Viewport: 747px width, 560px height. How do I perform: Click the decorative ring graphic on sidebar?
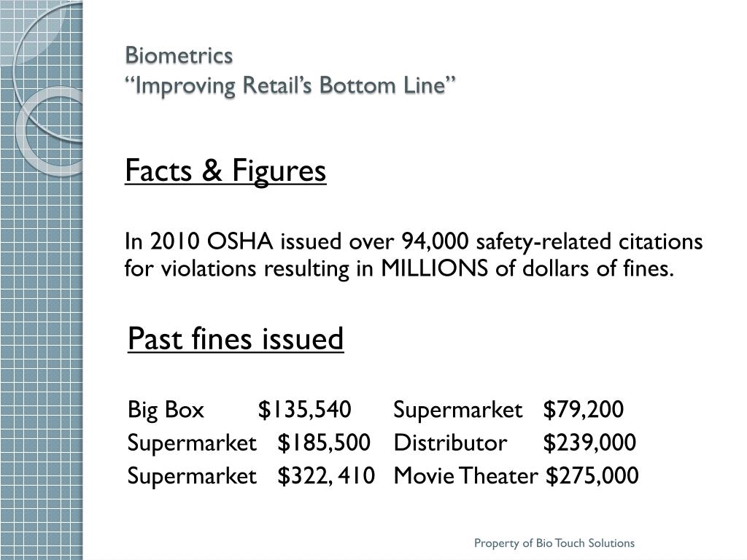pos(50,131)
